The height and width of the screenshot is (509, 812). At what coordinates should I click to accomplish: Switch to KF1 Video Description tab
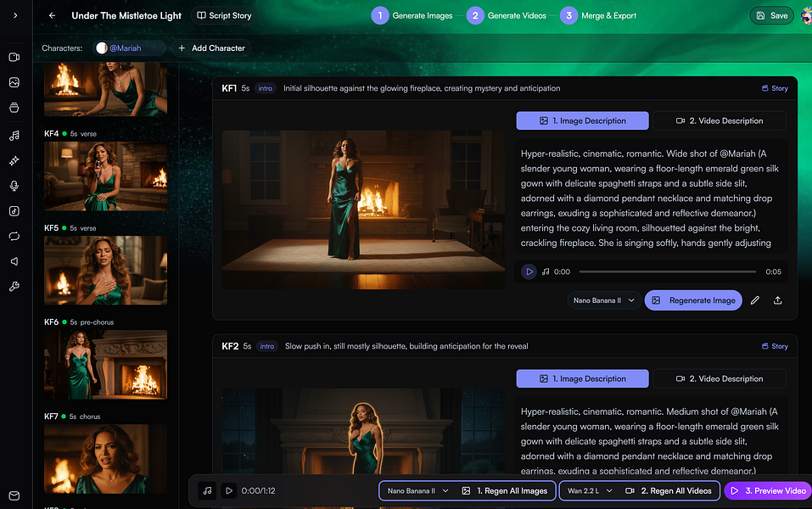point(720,120)
